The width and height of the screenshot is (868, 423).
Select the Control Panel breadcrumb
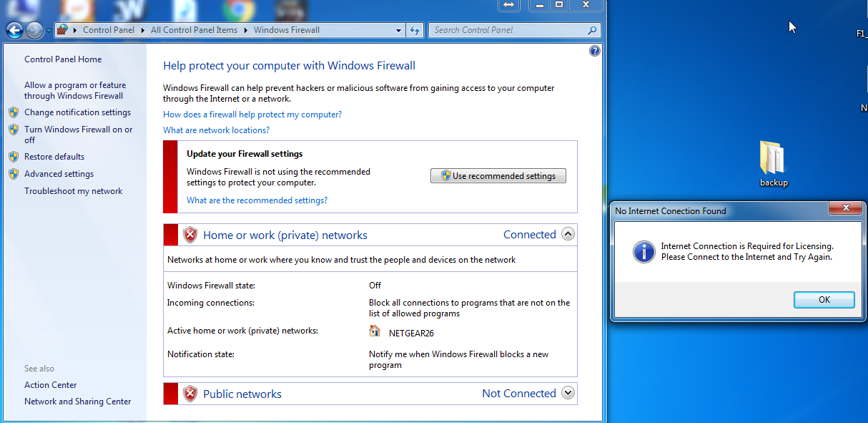tap(109, 30)
